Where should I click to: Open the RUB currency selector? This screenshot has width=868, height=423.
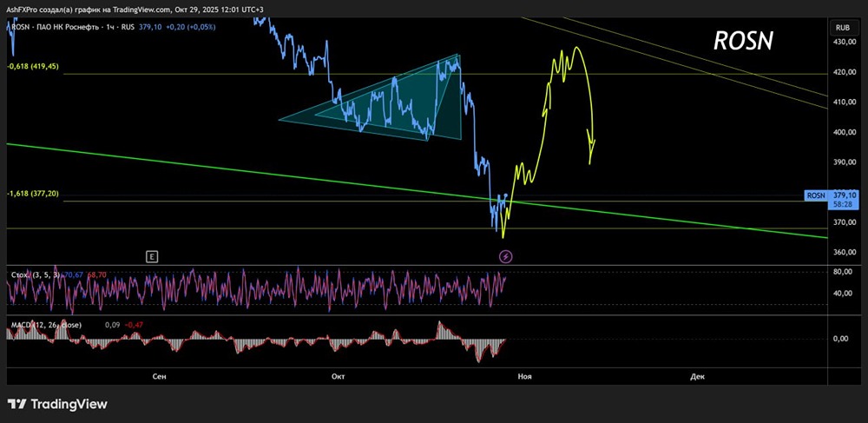pyautogui.click(x=843, y=27)
